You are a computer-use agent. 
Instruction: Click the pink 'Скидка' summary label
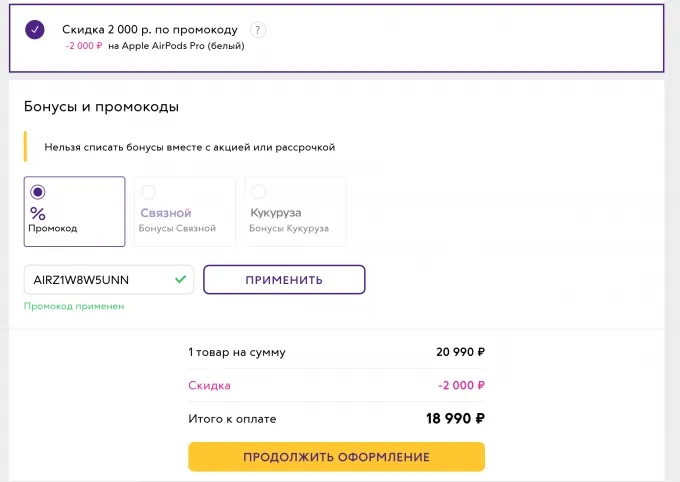click(209, 385)
